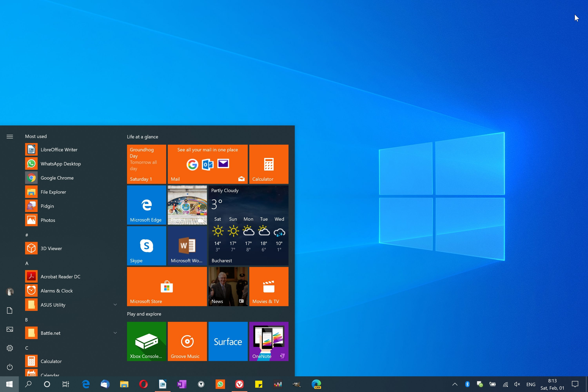The image size is (588, 392).
Task: Expand the Start menu navigation pane
Action: tap(10, 136)
